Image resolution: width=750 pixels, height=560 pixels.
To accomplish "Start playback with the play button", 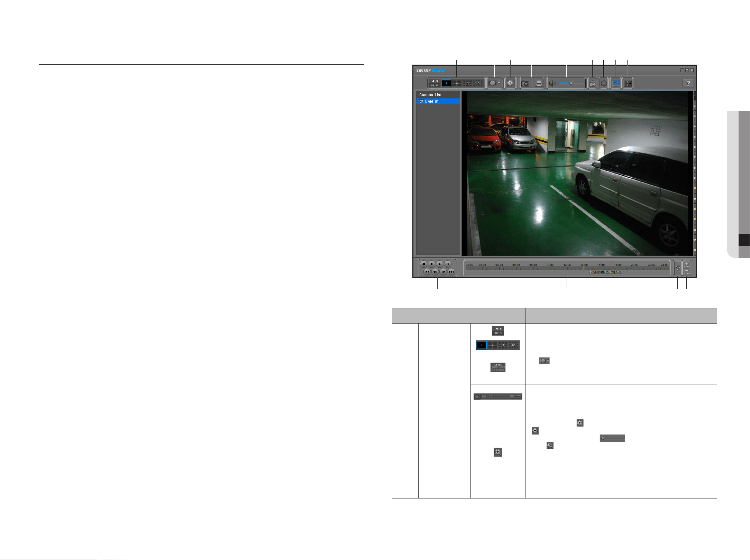I will pyautogui.click(x=439, y=264).
